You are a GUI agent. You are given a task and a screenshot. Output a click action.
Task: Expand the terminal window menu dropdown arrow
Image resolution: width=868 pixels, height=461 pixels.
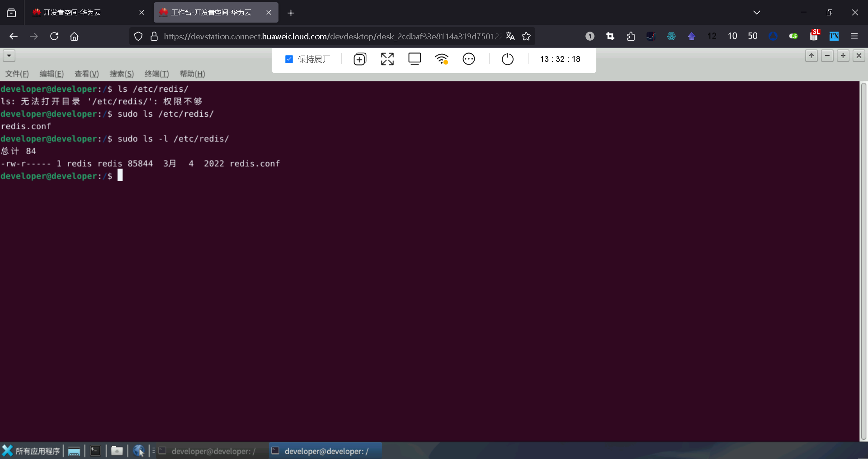(x=9, y=56)
